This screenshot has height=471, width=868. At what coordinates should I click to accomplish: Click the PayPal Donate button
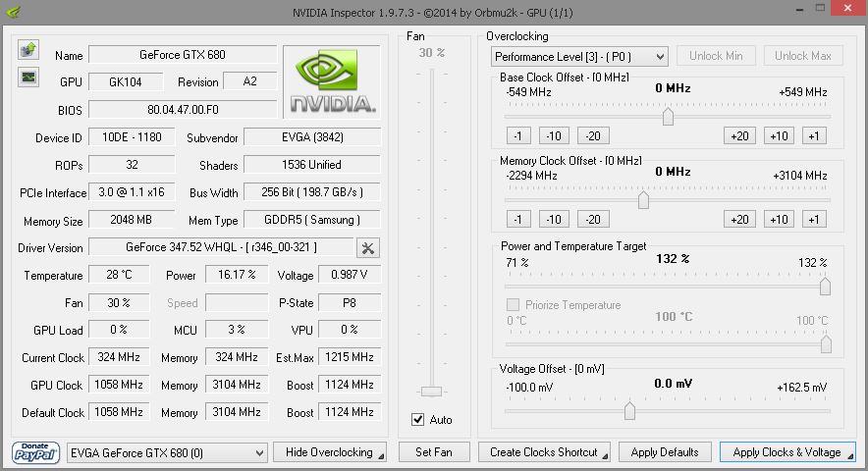[35, 452]
